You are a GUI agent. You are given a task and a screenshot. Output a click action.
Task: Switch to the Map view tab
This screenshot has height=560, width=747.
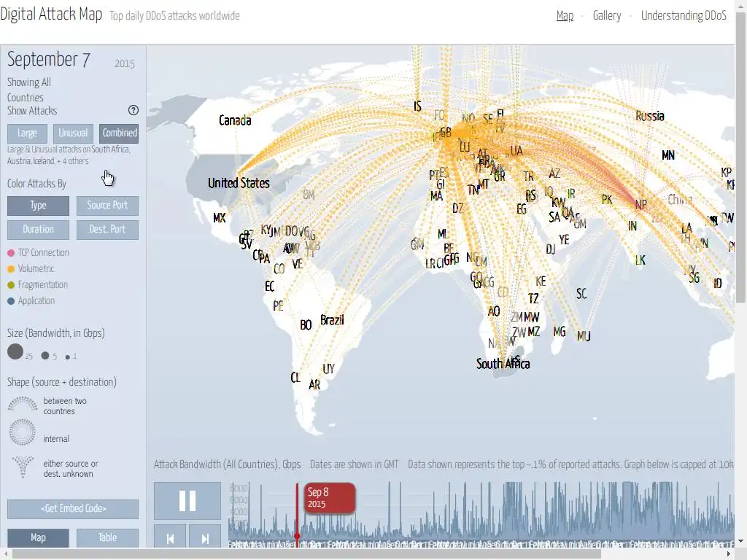click(38, 538)
